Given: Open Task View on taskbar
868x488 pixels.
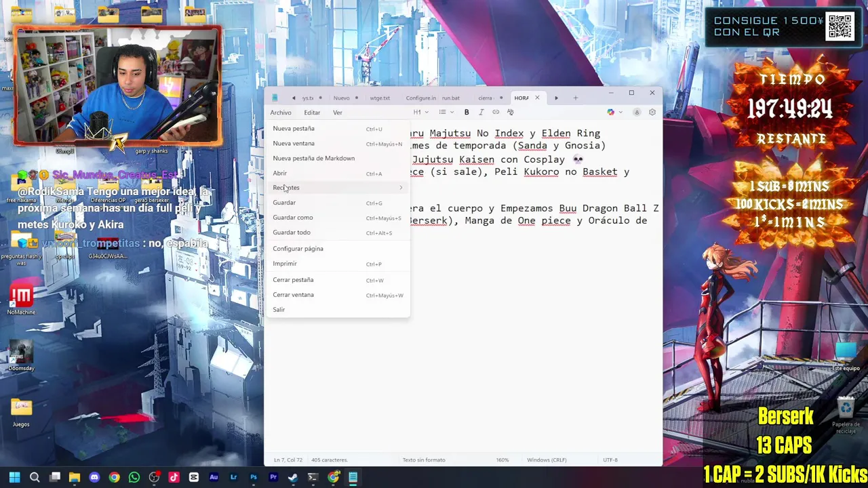Looking at the screenshot, I should tap(55, 478).
